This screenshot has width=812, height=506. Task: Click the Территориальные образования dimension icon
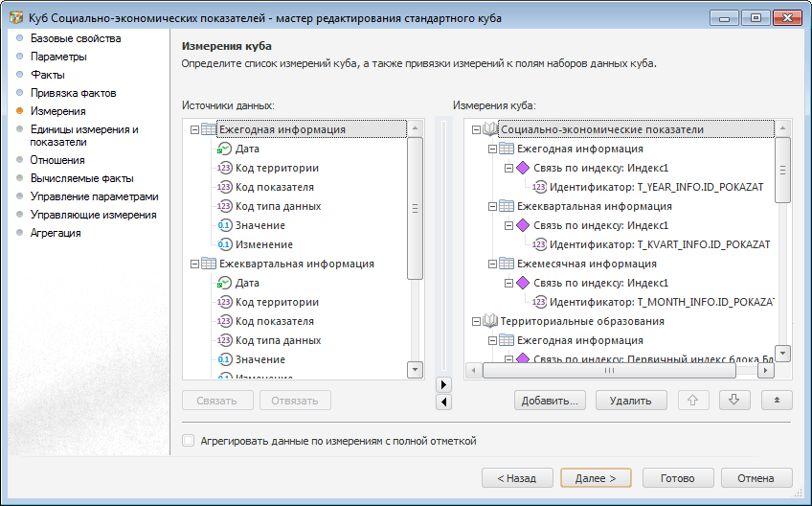coord(491,321)
